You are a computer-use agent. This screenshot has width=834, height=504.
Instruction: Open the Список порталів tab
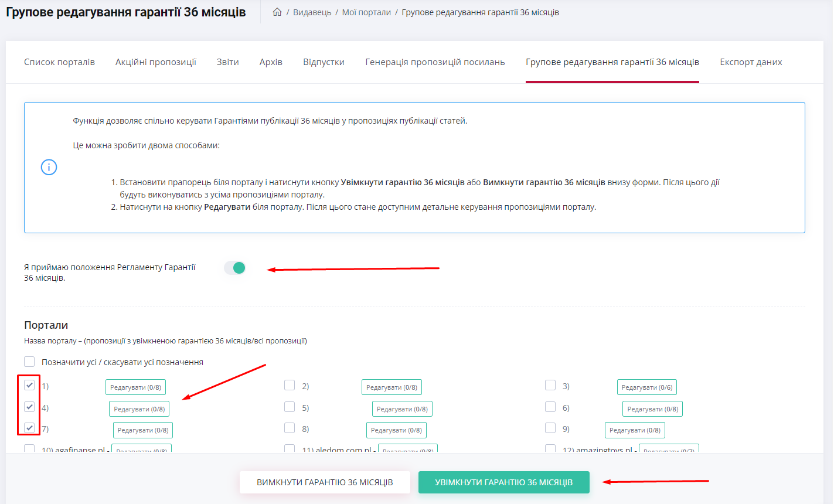(x=59, y=62)
